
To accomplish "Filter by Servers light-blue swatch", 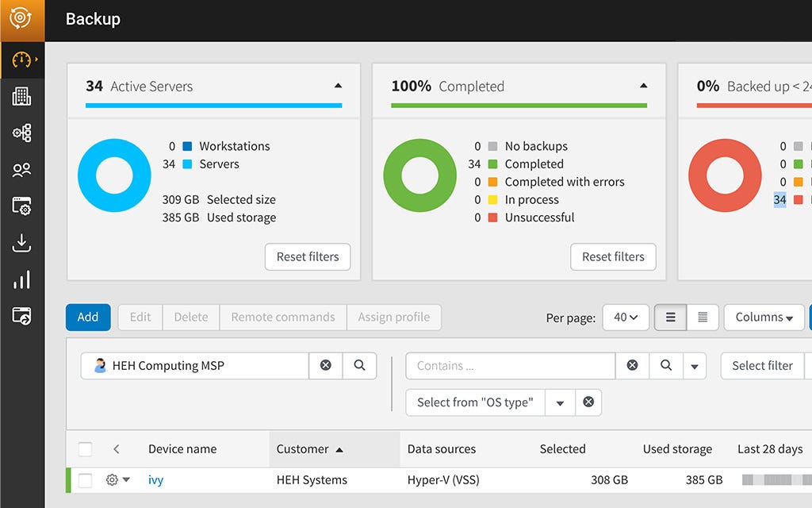I will pyautogui.click(x=187, y=164).
